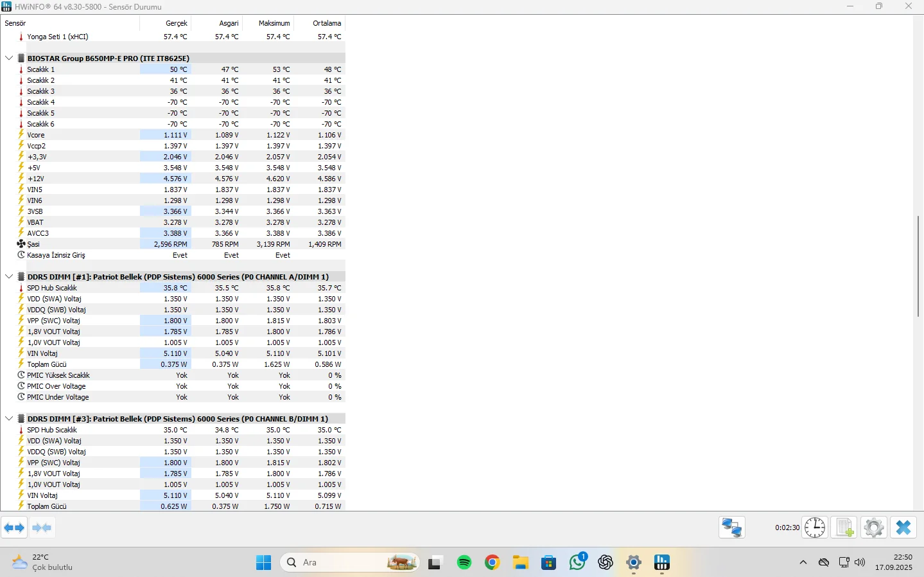924x577 pixels.
Task: Click chip icon of BIOSTAR Group header
Action: click(x=21, y=58)
